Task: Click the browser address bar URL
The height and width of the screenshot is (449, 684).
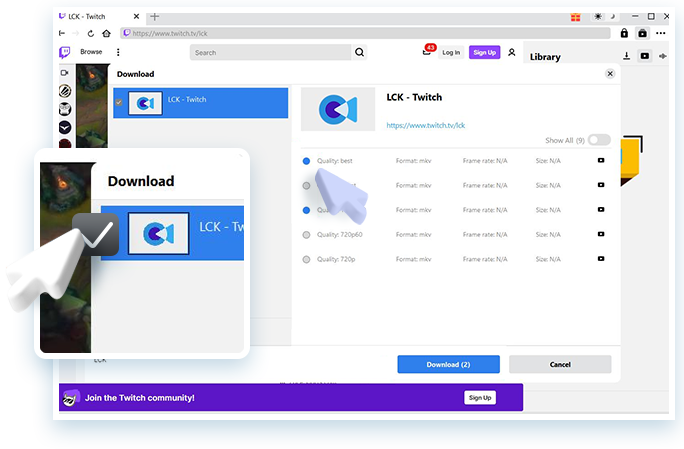Action: 366,33
